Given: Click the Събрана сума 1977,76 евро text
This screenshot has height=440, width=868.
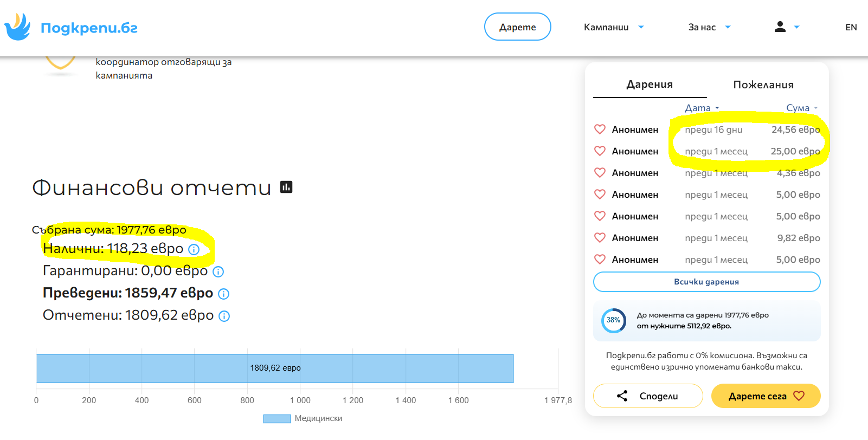Looking at the screenshot, I should [x=109, y=230].
